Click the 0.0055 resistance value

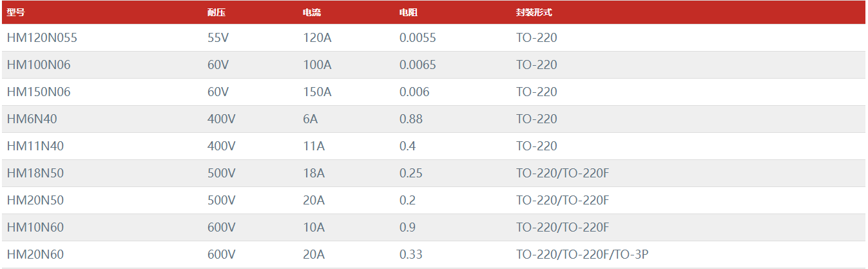click(418, 38)
